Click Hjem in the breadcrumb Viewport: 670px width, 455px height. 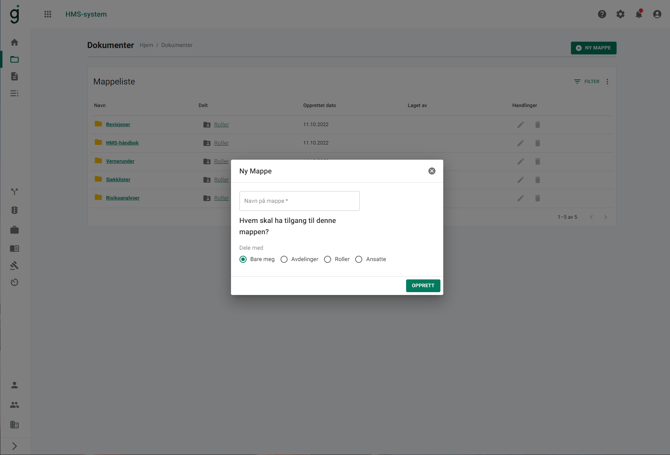click(x=146, y=45)
